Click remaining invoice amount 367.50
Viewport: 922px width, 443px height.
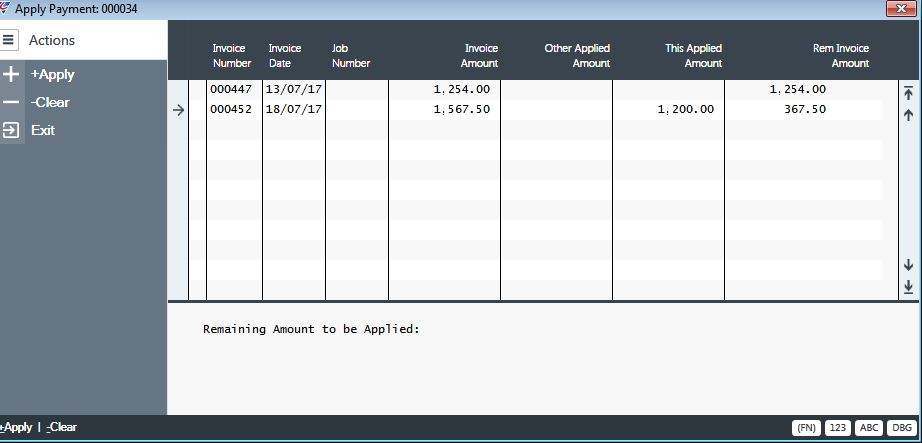pyautogui.click(x=805, y=109)
